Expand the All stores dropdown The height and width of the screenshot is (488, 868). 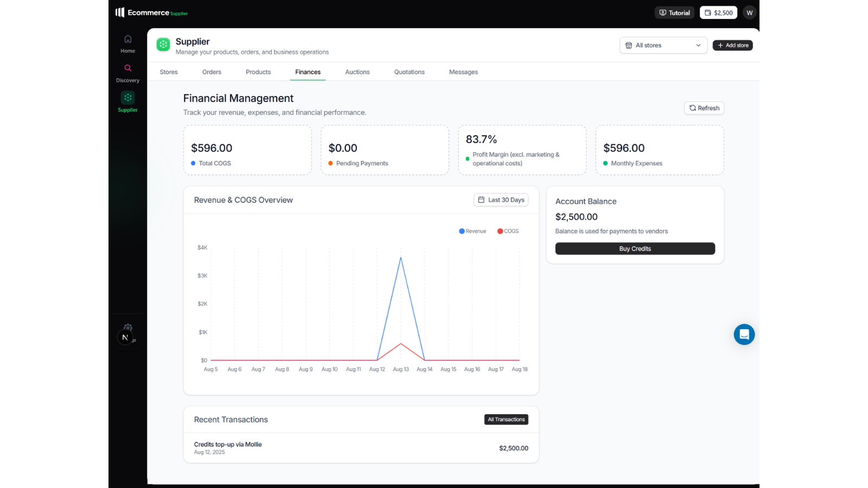click(x=663, y=46)
